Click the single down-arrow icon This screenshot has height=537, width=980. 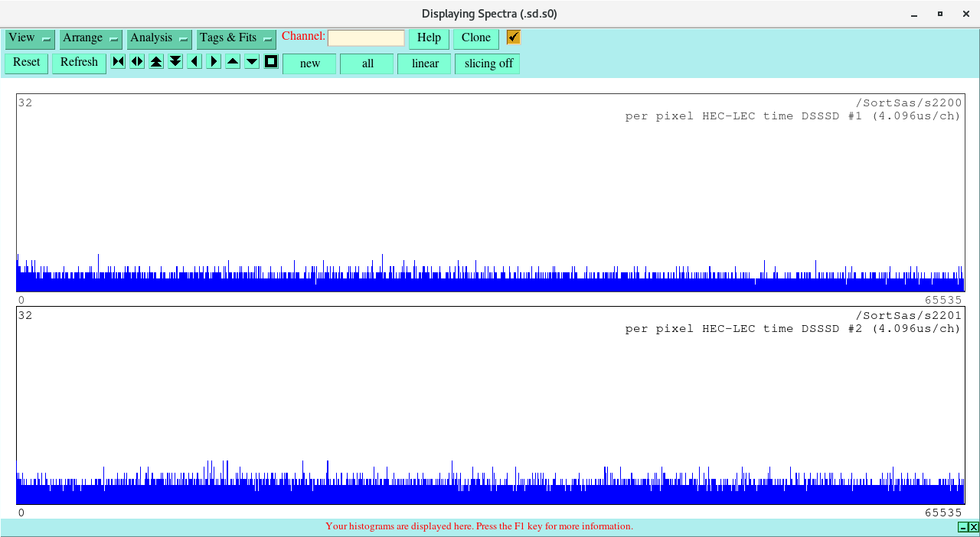[252, 62]
